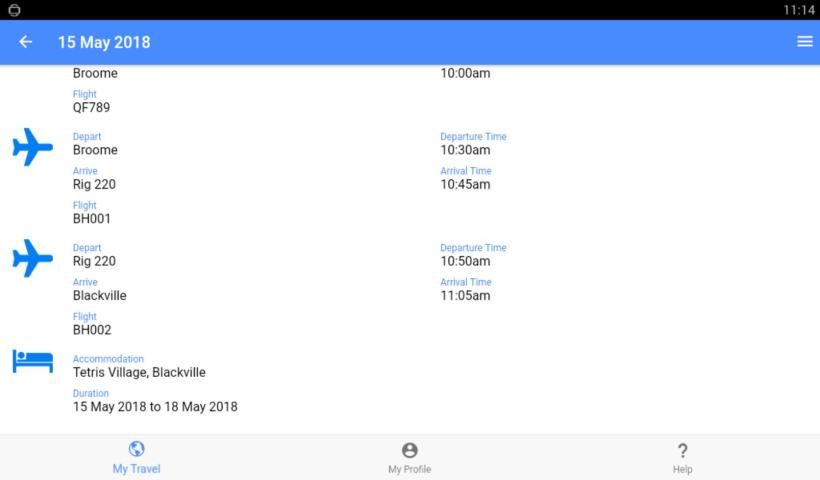The image size is (820, 480).
Task: Click the Android status bar icon
Action: (x=14, y=10)
